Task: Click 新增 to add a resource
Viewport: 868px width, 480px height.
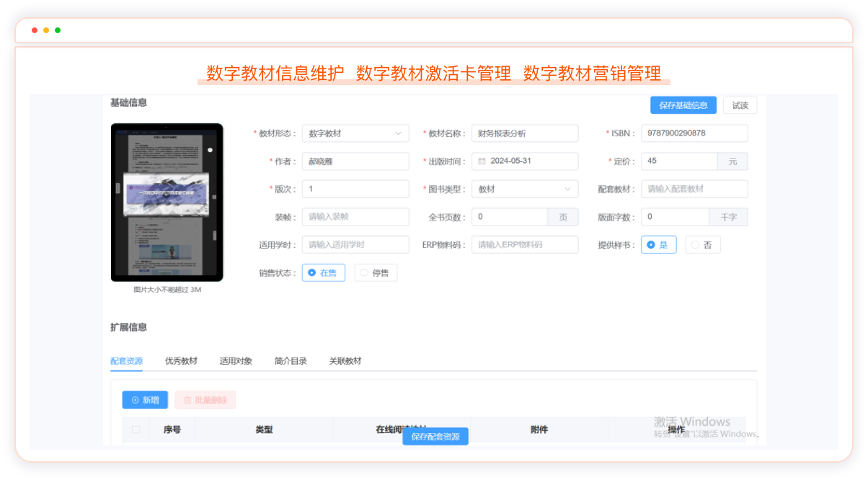Action: (x=145, y=400)
